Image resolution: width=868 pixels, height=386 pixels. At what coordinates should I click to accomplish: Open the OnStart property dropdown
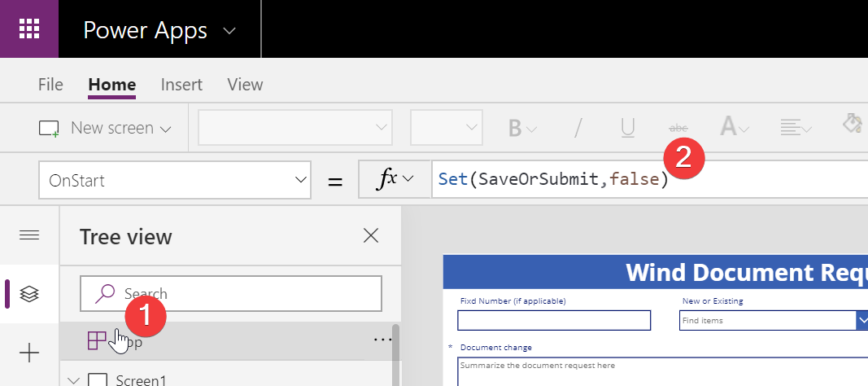click(x=174, y=180)
